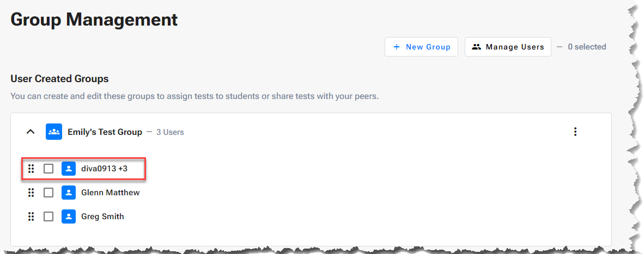Screen dimensions: 644x254
Task: Click the people icon in Manage Users
Action: (477, 47)
